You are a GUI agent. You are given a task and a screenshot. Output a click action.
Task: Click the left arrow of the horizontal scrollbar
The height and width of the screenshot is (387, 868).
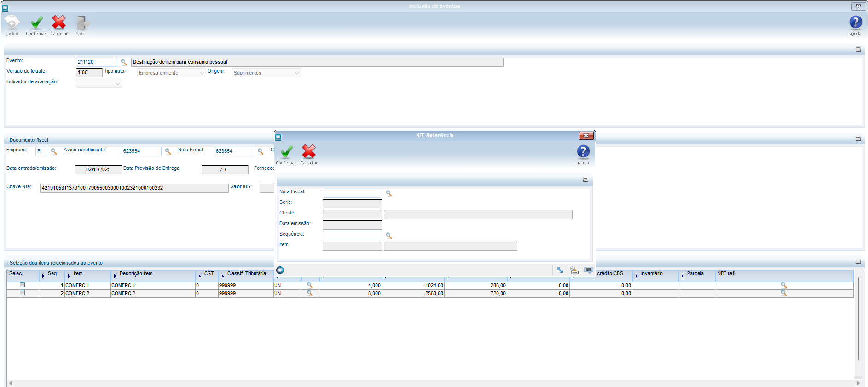pyautogui.click(x=10, y=383)
